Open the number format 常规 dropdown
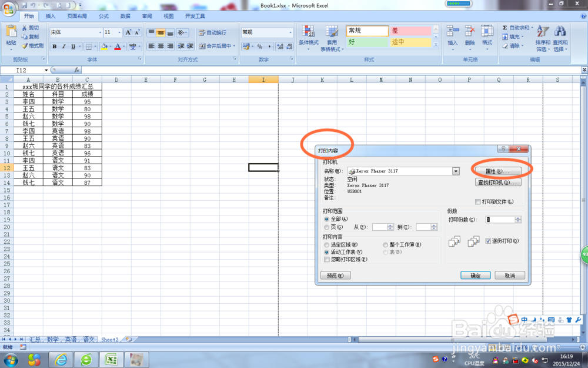This screenshot has height=368, width=588. click(x=290, y=32)
